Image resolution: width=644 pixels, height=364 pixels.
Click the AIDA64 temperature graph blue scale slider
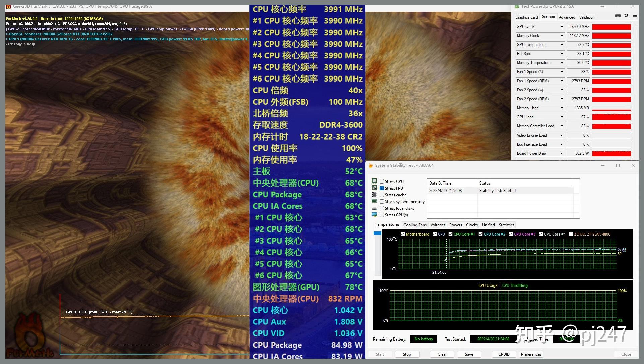pos(377,233)
